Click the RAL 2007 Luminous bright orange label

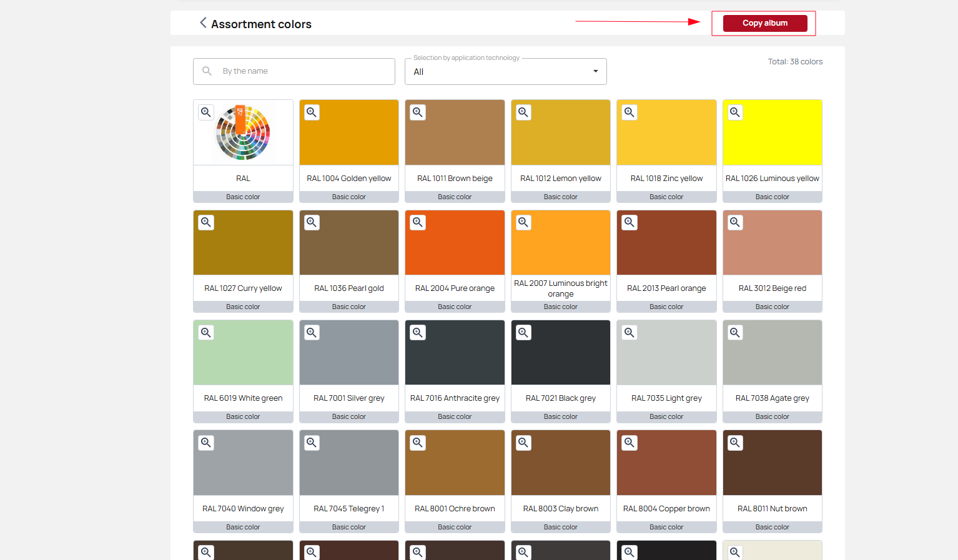[561, 288]
